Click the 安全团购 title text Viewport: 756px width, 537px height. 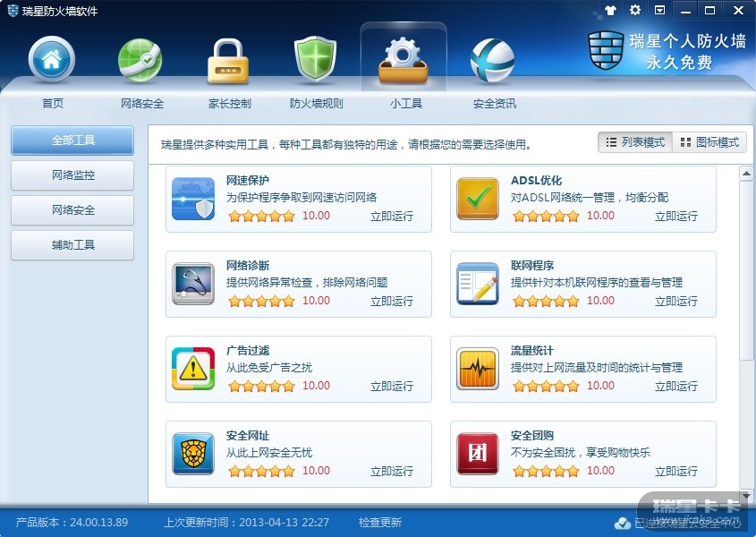pos(532,436)
